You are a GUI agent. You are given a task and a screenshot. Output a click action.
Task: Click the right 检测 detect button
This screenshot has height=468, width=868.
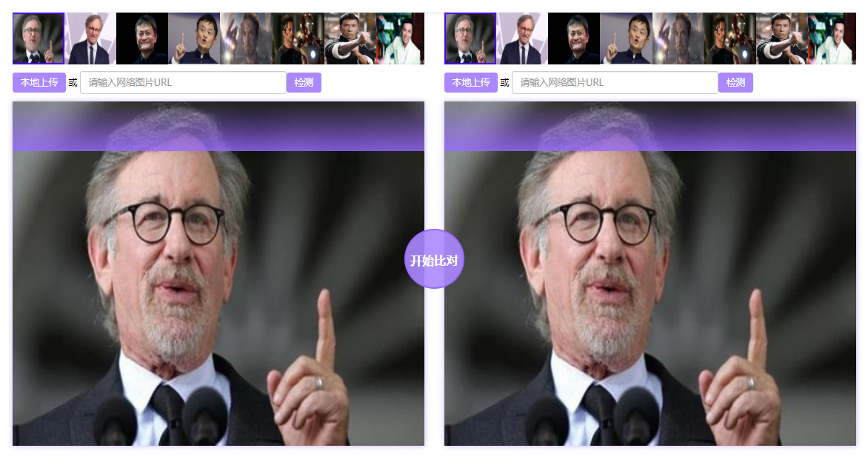(735, 82)
